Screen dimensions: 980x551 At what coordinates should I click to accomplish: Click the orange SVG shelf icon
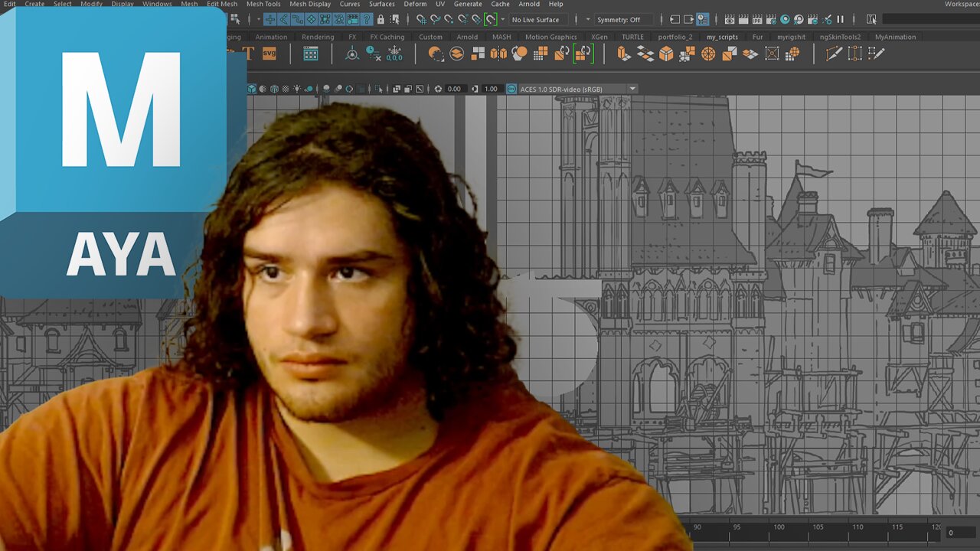[269, 54]
